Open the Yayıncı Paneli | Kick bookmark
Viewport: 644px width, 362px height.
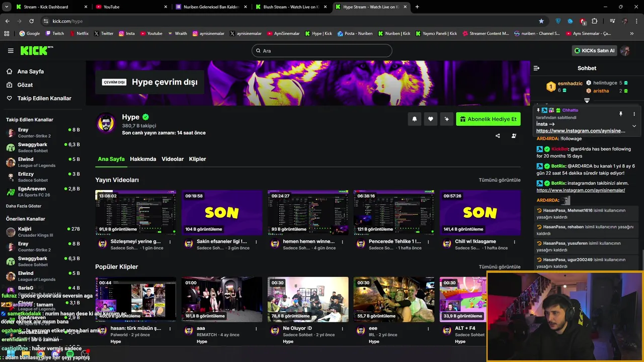(436, 34)
